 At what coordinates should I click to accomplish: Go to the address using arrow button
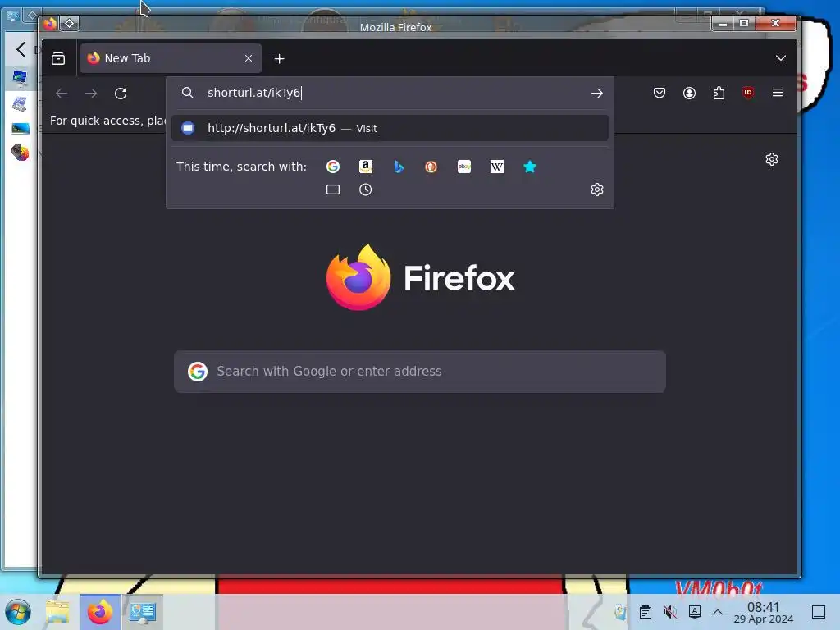[597, 94]
